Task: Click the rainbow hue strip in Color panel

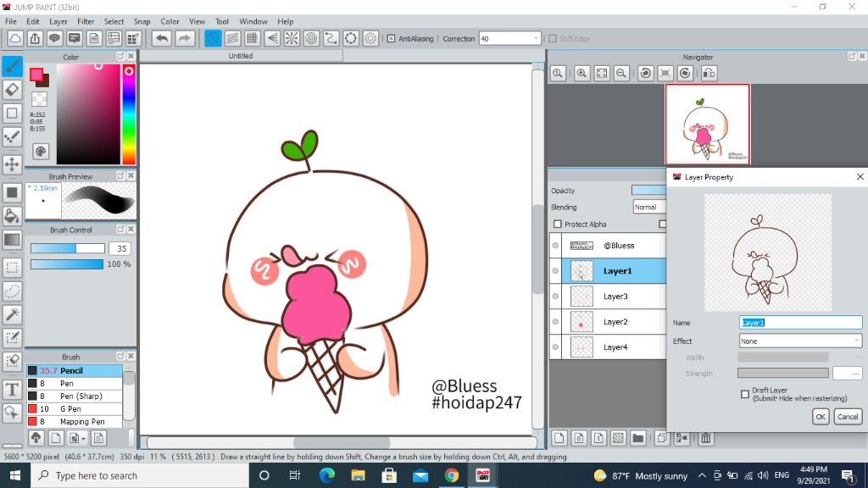Action: (129, 114)
